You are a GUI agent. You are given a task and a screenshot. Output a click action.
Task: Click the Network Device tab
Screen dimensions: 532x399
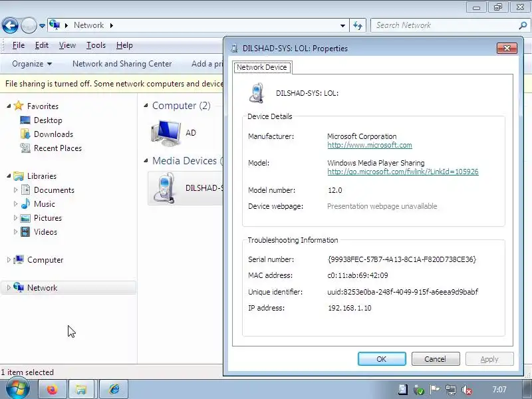point(262,67)
